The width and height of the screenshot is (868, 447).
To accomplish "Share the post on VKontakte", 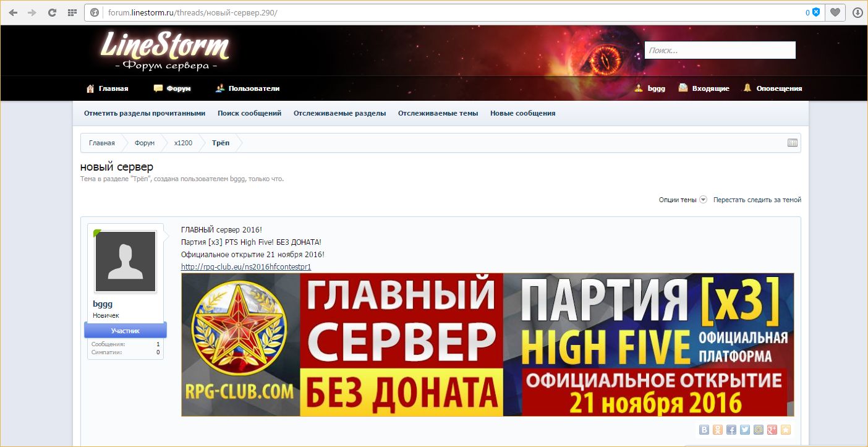I will click(704, 430).
